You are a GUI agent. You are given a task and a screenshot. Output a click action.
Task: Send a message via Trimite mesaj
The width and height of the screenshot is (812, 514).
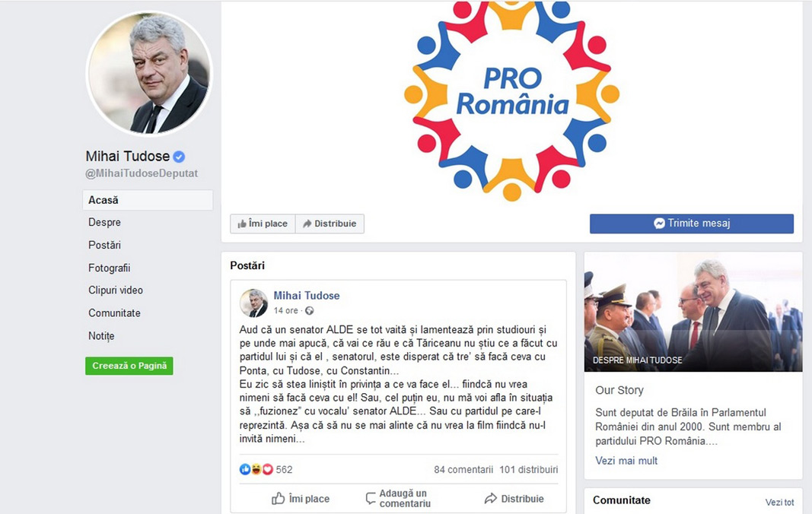(691, 224)
